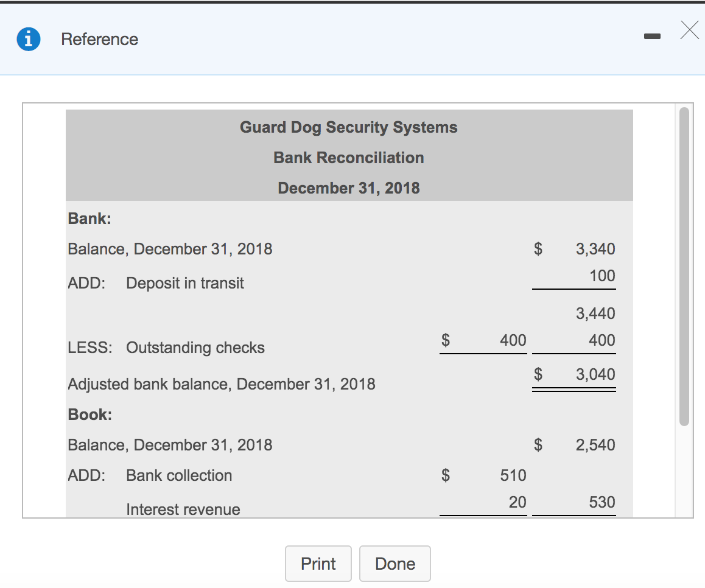
Task: Select the December 31, 2018 date line
Action: tap(348, 188)
